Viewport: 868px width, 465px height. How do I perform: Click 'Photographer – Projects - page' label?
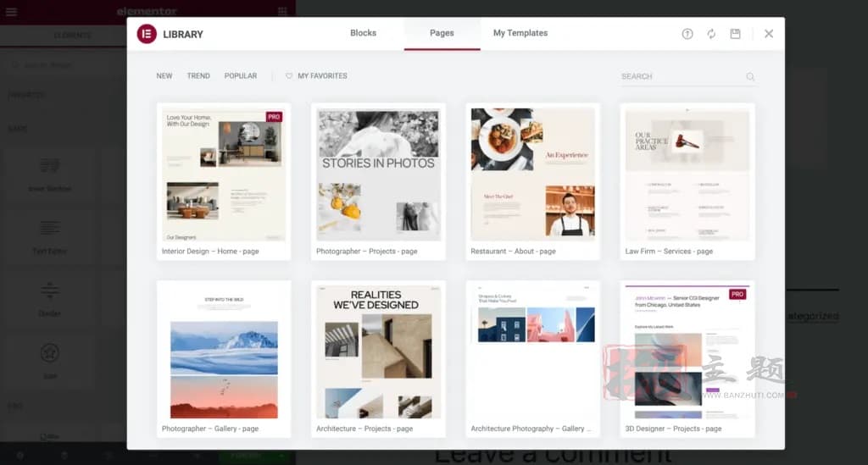point(366,251)
